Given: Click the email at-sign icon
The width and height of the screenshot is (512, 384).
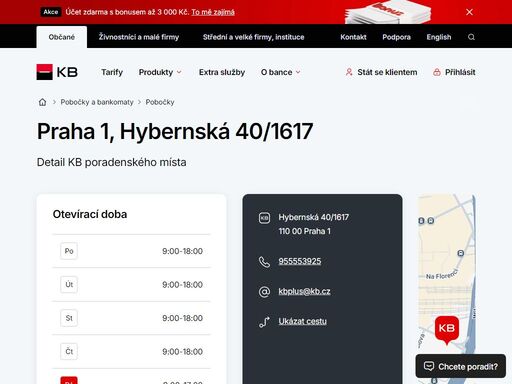Looking at the screenshot, I should pos(264,292).
